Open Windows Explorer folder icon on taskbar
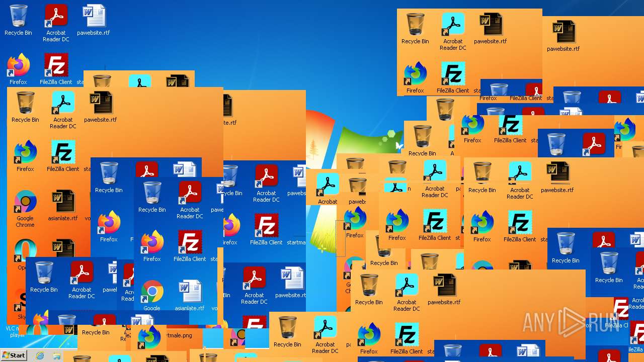Screen dimensions: 644x362 pos(56,355)
